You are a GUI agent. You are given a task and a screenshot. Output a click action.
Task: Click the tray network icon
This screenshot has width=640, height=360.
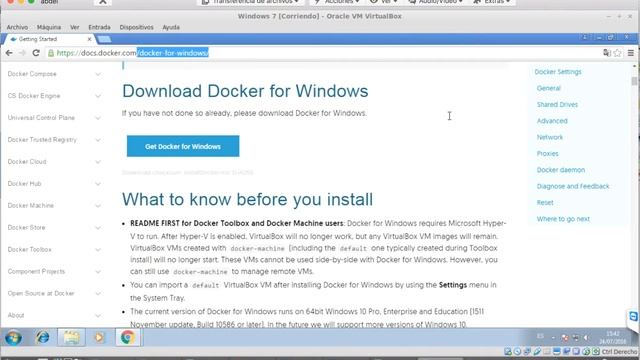pyautogui.click(x=576, y=338)
